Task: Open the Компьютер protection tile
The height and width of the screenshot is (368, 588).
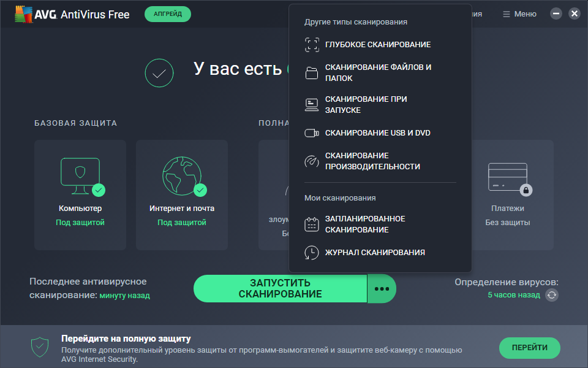Action: point(80,194)
